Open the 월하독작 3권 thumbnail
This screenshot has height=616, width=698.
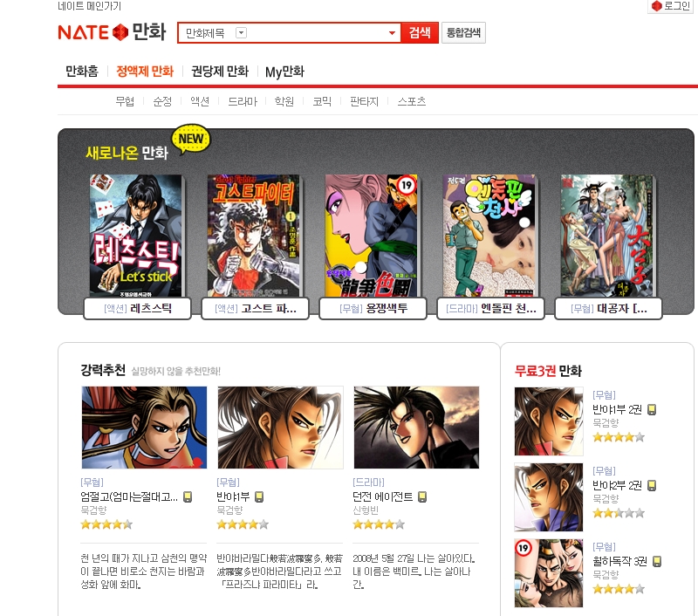tap(549, 573)
